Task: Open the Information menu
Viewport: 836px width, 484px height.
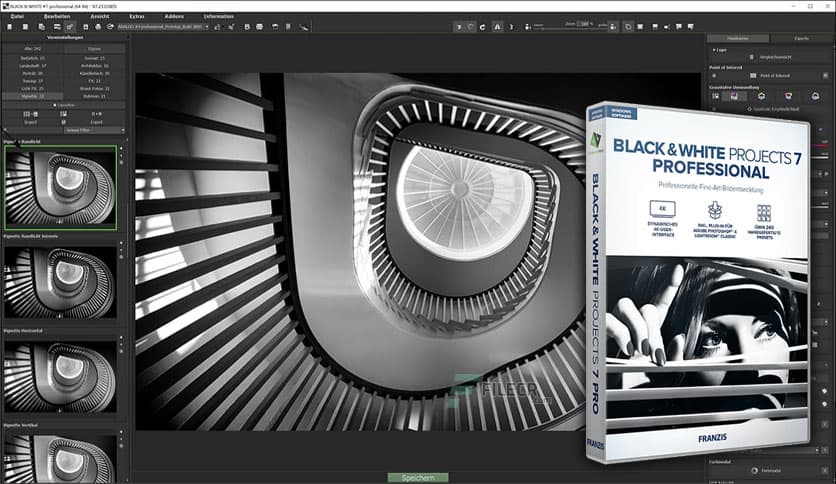Action: tap(219, 17)
